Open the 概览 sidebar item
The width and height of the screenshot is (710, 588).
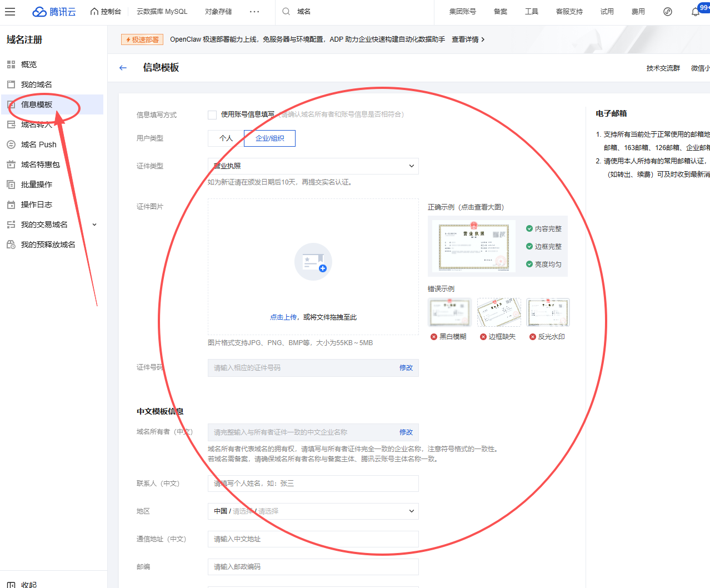pos(29,64)
